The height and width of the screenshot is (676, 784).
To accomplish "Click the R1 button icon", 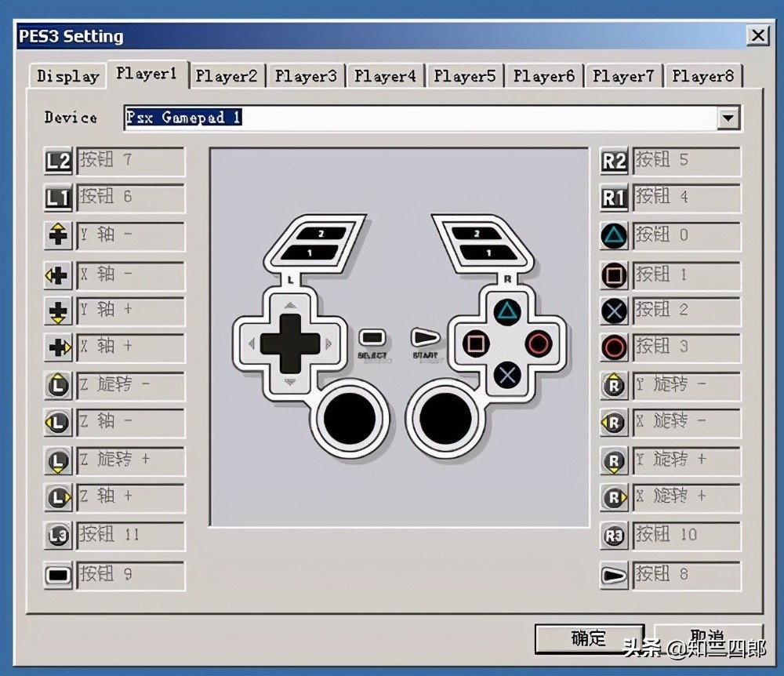I will (614, 198).
